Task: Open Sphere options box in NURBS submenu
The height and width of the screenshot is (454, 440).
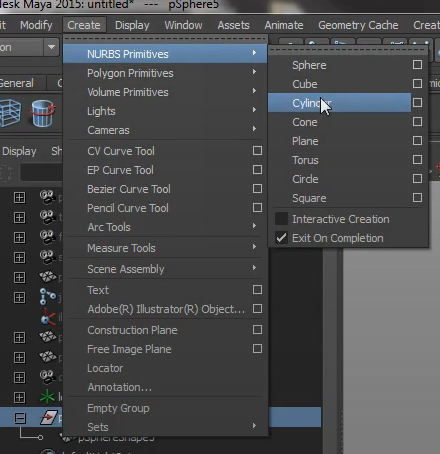Action: pyautogui.click(x=417, y=65)
